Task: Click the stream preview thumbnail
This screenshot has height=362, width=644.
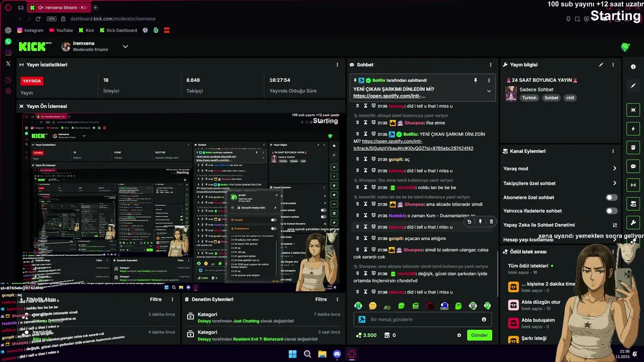Action: click(x=182, y=202)
